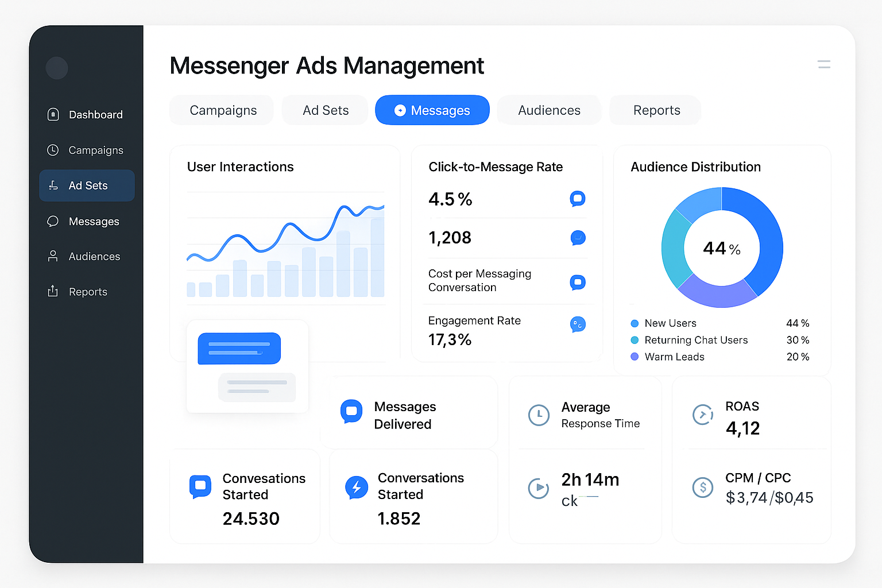Select the Messages chat bubble icon in sidebar
This screenshot has height=588, width=882.
pos(53,221)
